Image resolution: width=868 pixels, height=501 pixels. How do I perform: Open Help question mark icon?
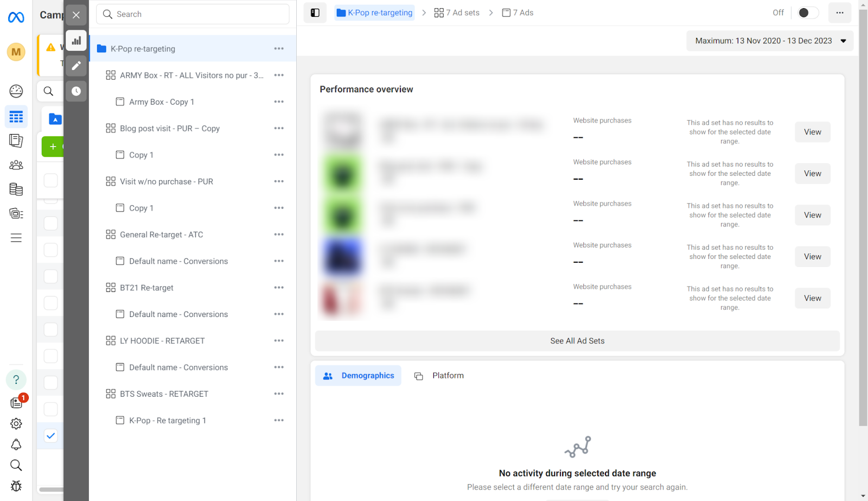[x=16, y=379]
